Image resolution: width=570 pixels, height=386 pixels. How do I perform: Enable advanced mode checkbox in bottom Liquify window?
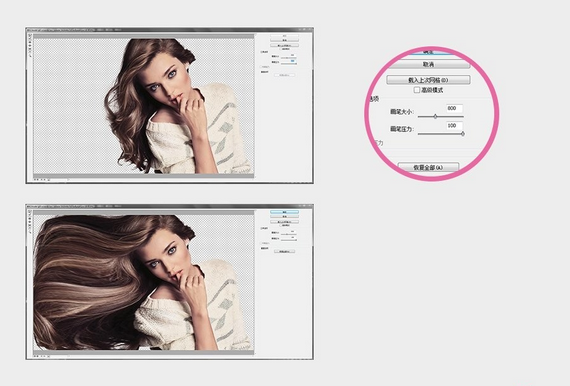coord(280,225)
